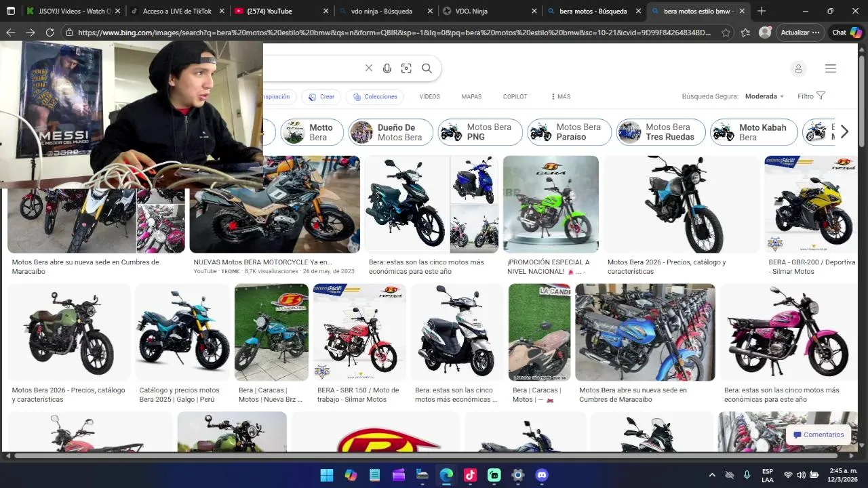This screenshot has width=868, height=488.
Task: Bookmark page with the star icon
Action: (726, 33)
